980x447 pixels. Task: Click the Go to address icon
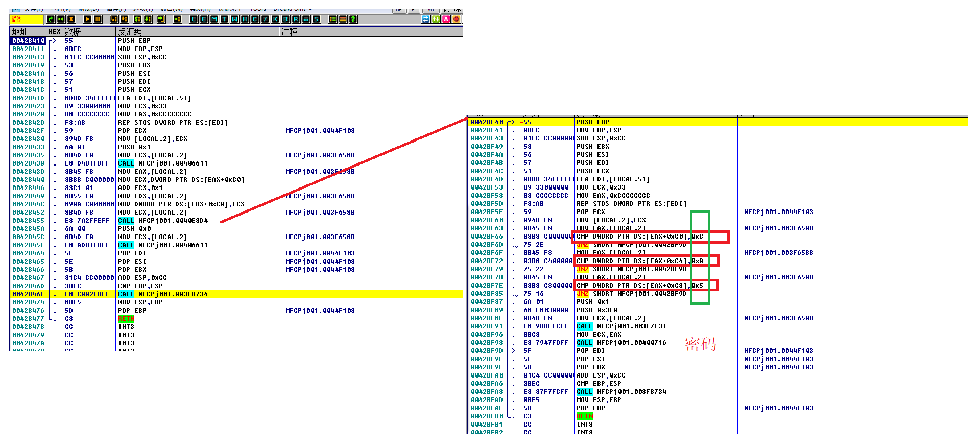[177, 19]
